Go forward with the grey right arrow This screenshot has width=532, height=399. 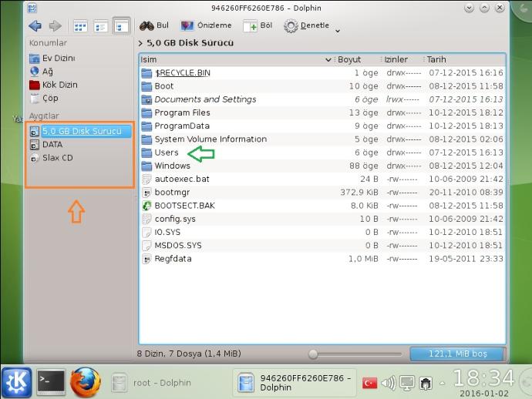click(56, 25)
